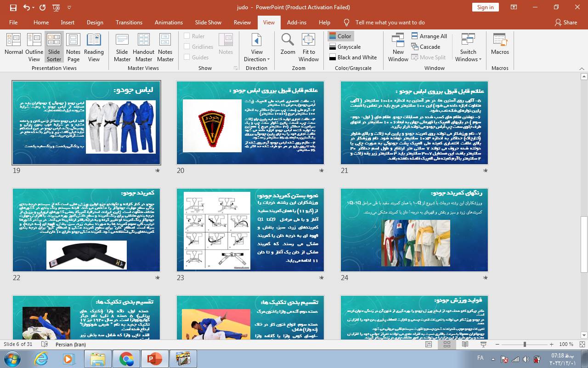The width and height of the screenshot is (588, 368).
Task: Go to the Slide Show tab
Action: tap(208, 22)
